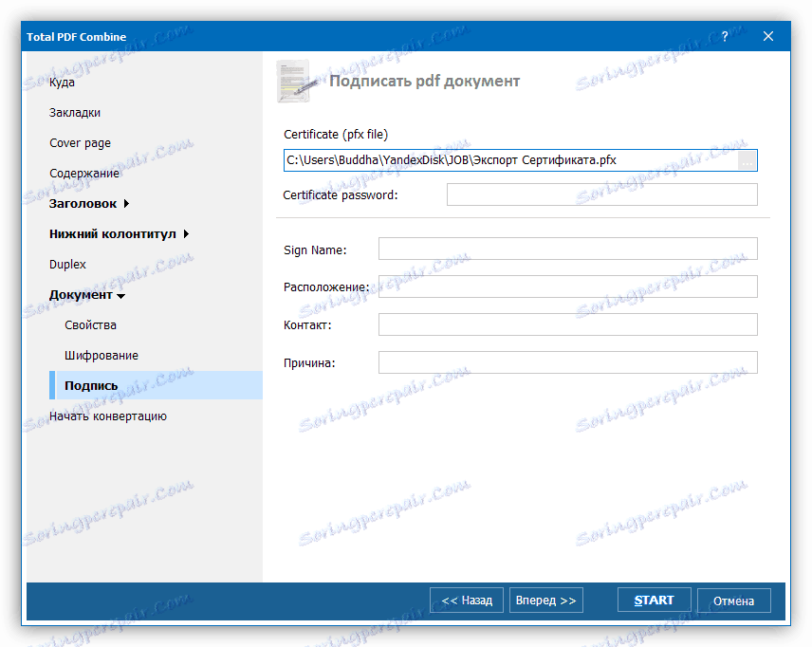Select the Duplex section
The width and height of the screenshot is (812, 647).
(67, 264)
